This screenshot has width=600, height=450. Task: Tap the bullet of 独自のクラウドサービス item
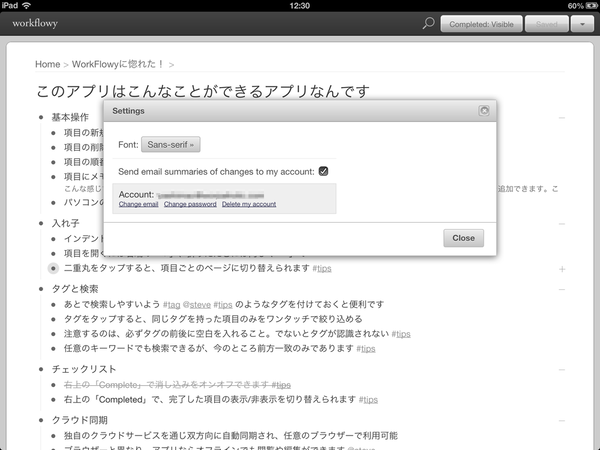53,436
